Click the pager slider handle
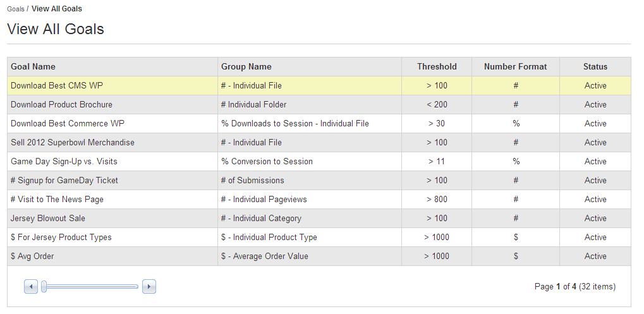This screenshot has width=644, height=314. tap(44, 286)
